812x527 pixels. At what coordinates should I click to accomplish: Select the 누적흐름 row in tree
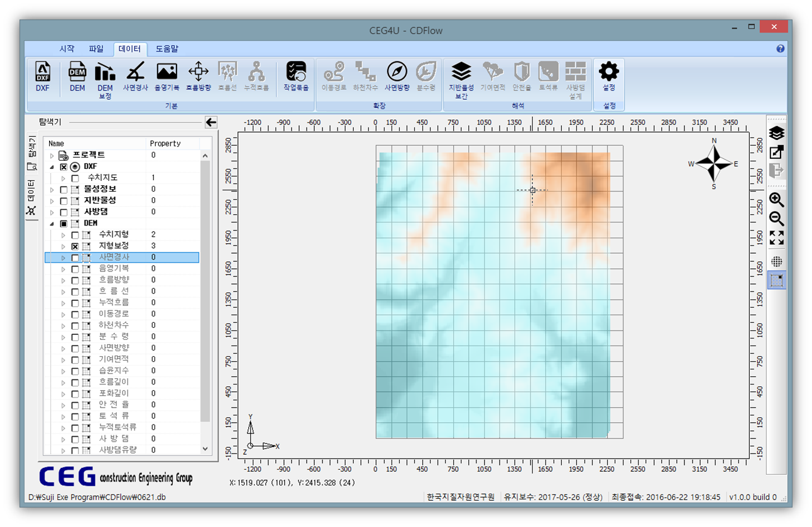pyautogui.click(x=122, y=303)
